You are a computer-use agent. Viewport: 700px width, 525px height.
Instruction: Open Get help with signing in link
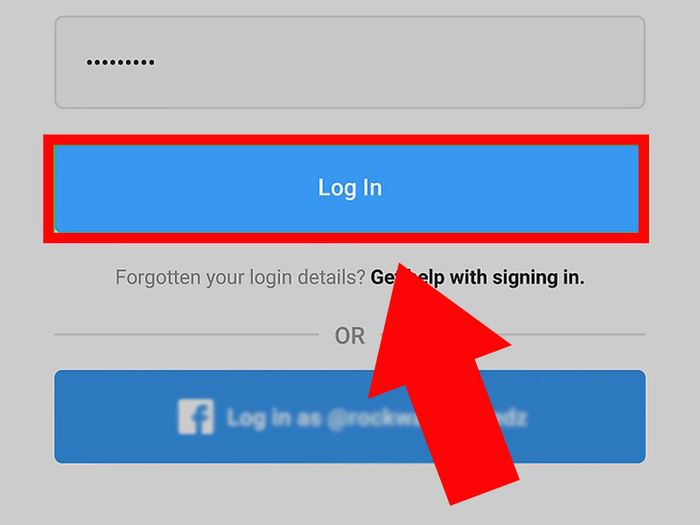(477, 277)
